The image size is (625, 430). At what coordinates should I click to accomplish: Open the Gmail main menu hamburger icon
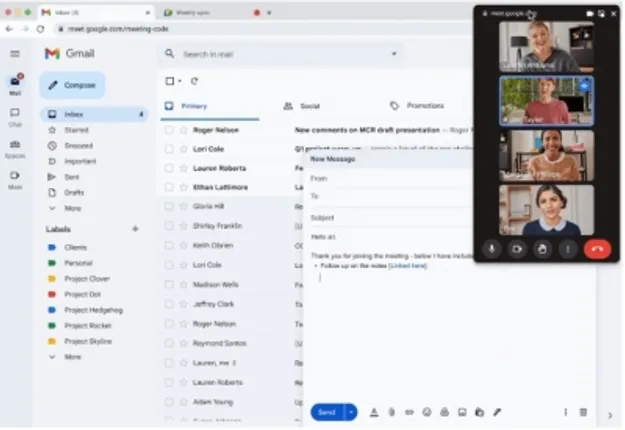[15, 53]
